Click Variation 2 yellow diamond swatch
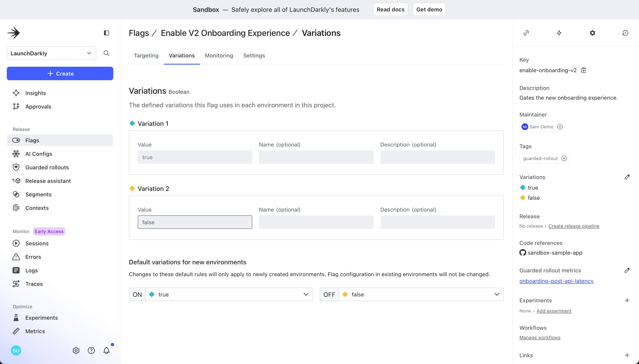The width and height of the screenshot is (639, 364). [x=132, y=188]
